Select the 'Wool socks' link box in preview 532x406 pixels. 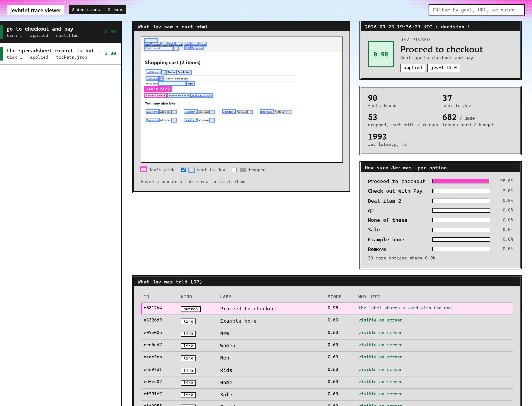(152, 79)
